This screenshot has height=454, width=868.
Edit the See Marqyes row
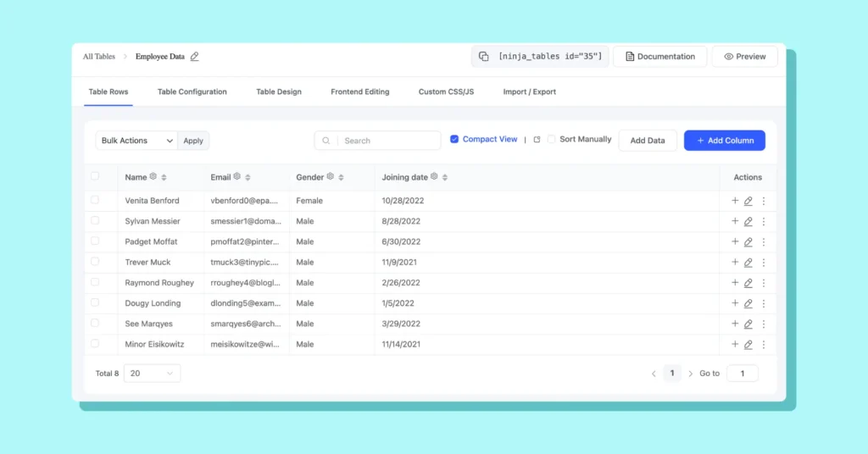[x=748, y=324]
